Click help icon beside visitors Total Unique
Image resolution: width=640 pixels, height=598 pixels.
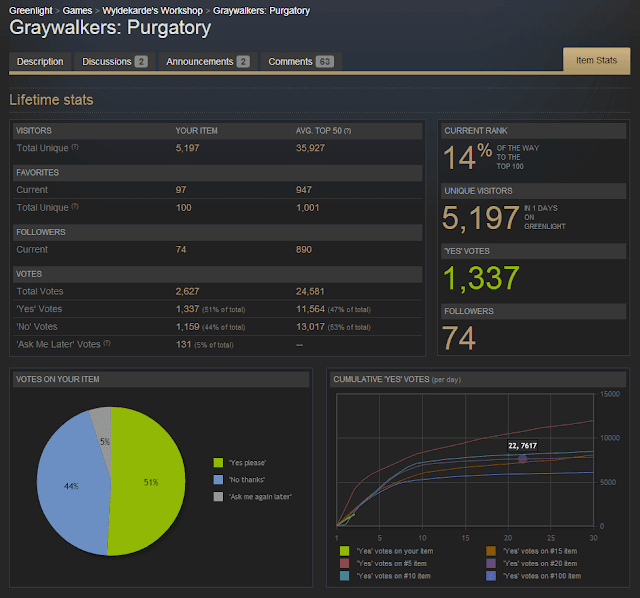point(75,147)
